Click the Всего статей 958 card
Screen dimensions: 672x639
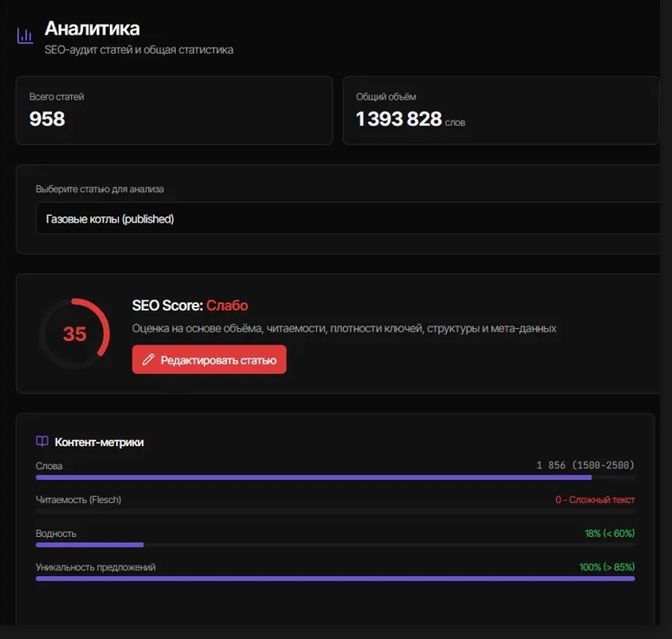(x=174, y=111)
